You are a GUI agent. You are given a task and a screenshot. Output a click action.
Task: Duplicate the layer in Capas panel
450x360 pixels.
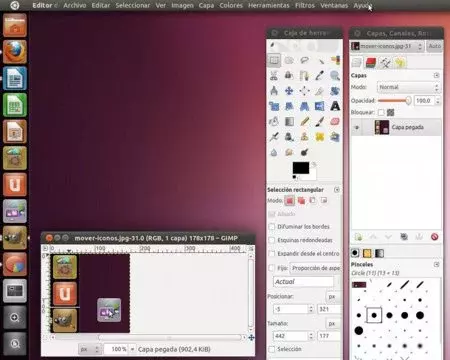404,237
